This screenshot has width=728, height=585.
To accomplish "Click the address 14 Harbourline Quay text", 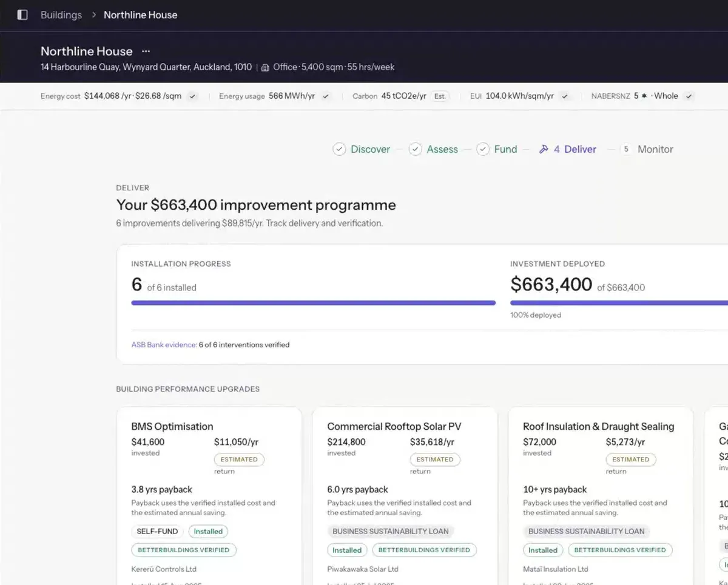I will (x=146, y=67).
